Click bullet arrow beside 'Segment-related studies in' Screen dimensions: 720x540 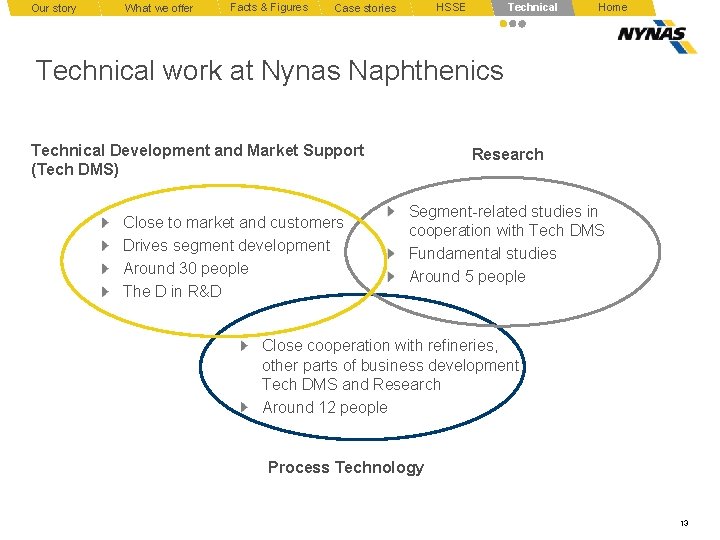point(391,211)
